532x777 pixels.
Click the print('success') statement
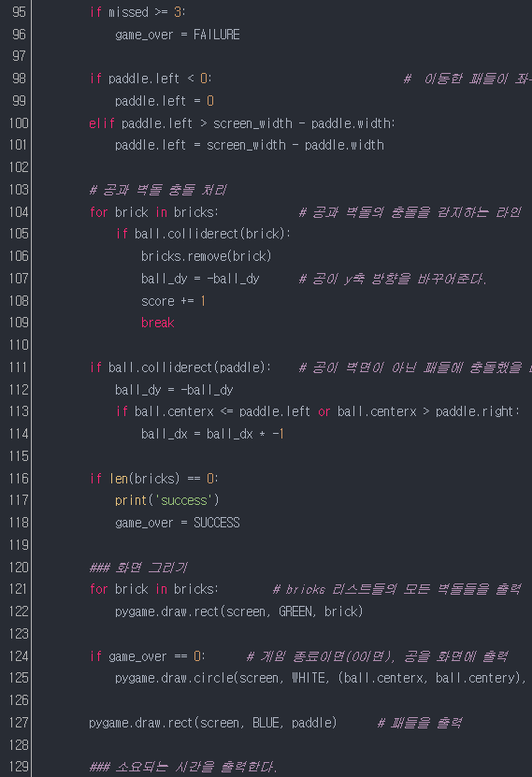pyautogui.click(x=167, y=500)
